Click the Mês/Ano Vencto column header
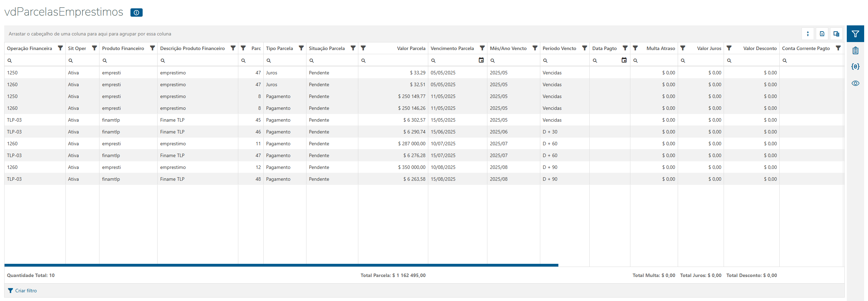The height and width of the screenshot is (301, 868). [508, 48]
